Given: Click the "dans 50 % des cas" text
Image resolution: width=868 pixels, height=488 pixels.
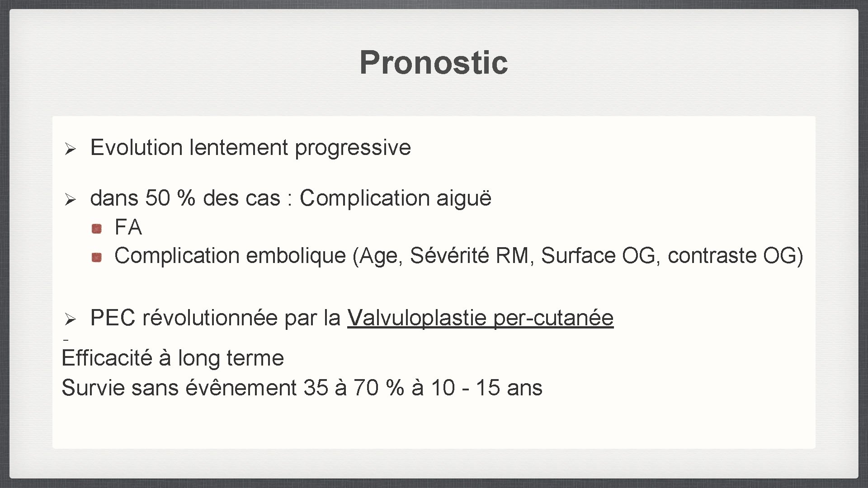Looking at the screenshot, I should pos(185,198).
